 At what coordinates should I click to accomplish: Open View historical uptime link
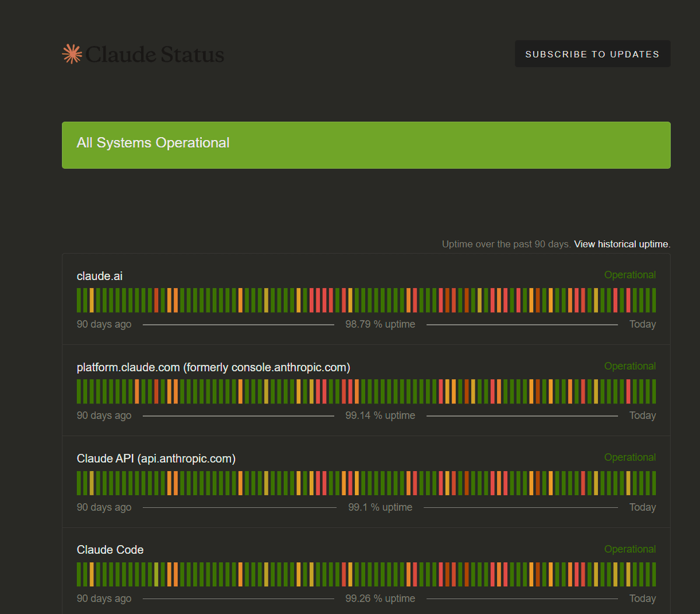pyautogui.click(x=621, y=244)
